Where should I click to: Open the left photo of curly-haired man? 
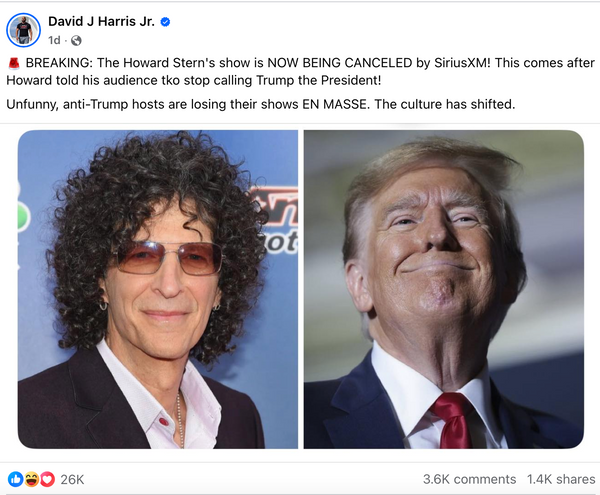158,289
